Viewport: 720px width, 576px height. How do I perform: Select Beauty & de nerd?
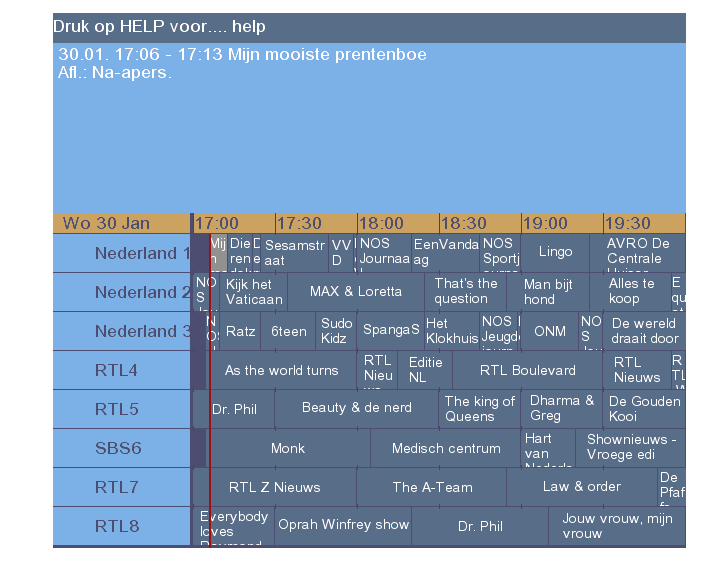pos(357,409)
